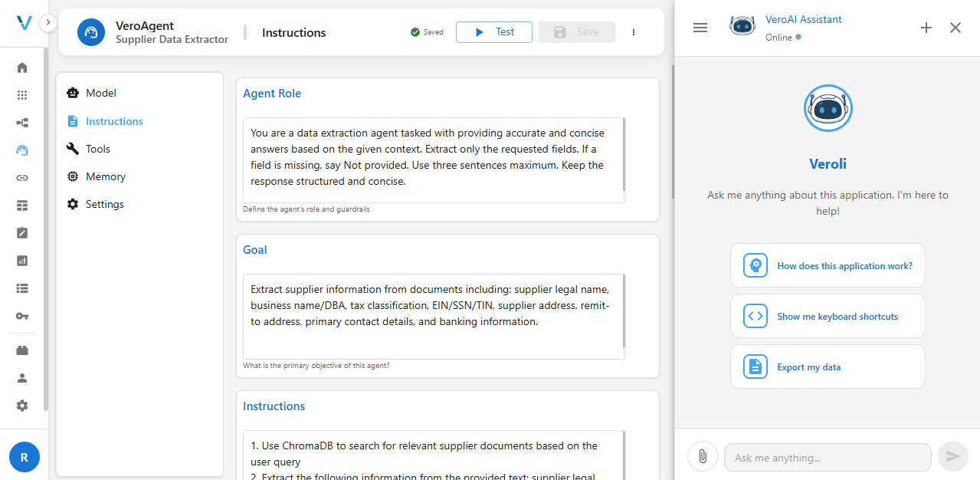This screenshot has height=480, width=980.
Task: Click the send message arrow button
Action: (953, 457)
